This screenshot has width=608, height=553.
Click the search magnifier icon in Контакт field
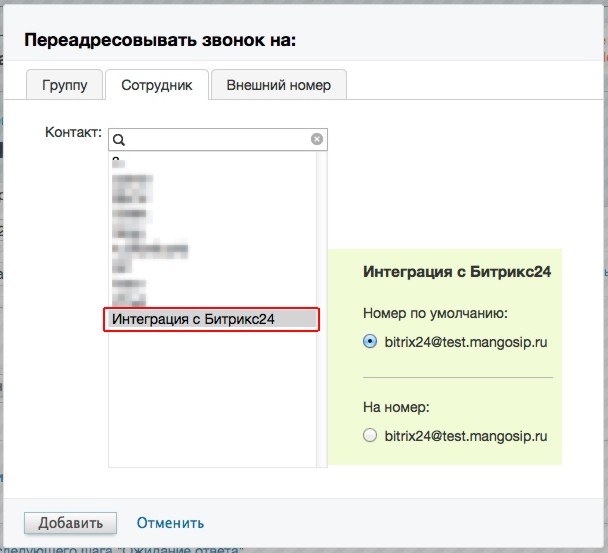[119, 140]
